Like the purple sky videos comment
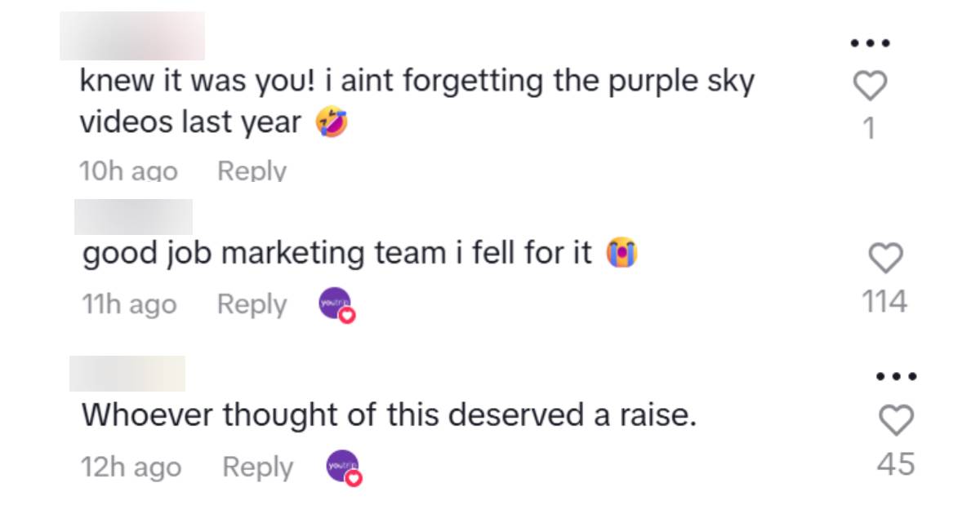The width and height of the screenshot is (980, 514). [x=869, y=86]
